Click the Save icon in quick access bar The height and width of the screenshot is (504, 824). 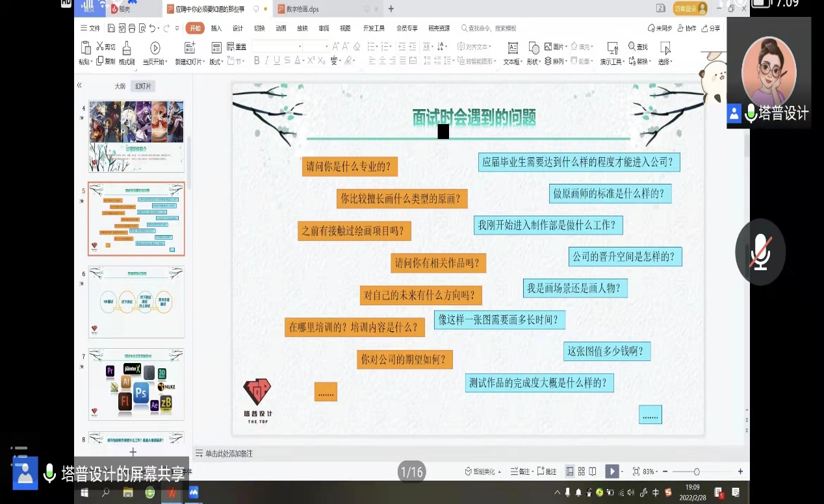[x=112, y=29]
